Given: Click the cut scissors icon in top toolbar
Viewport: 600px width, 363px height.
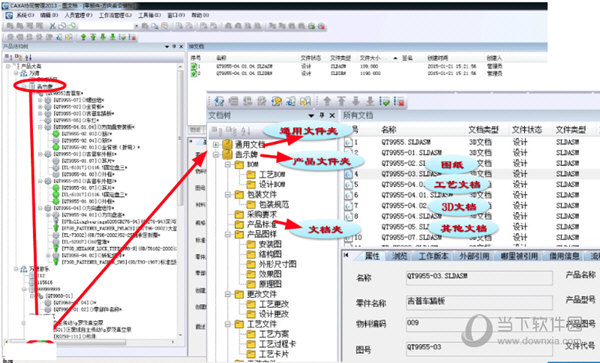Looking at the screenshot, I should 53,26.
